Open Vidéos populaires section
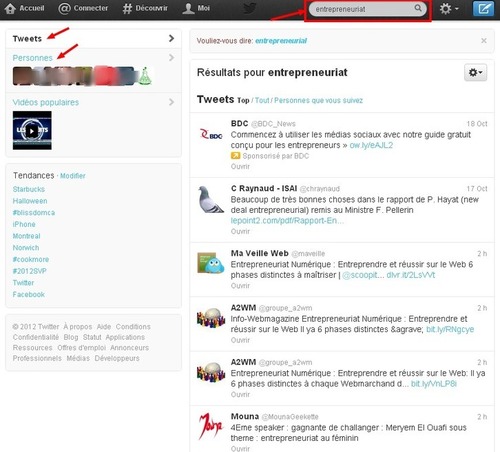The height and width of the screenshot is (452, 500). coord(46,102)
